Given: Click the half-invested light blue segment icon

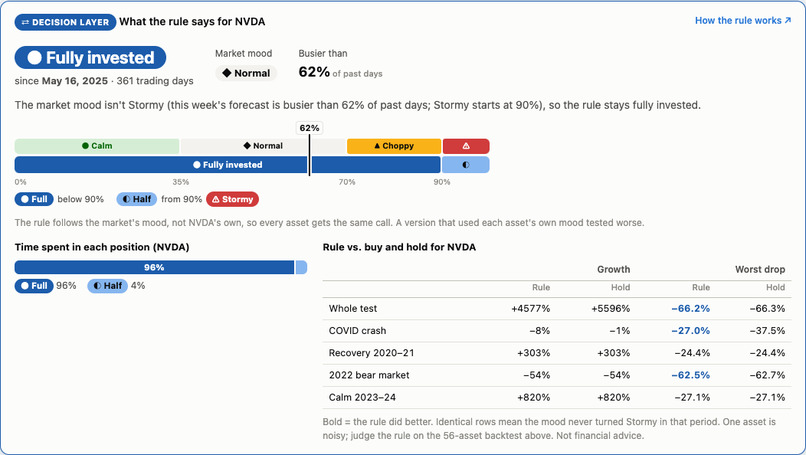Looking at the screenshot, I should coord(466,165).
